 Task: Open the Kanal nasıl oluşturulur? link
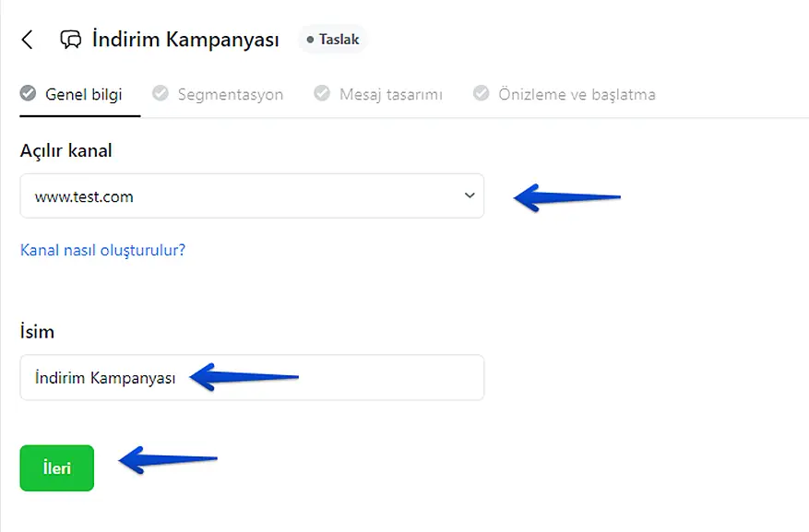[x=102, y=250]
